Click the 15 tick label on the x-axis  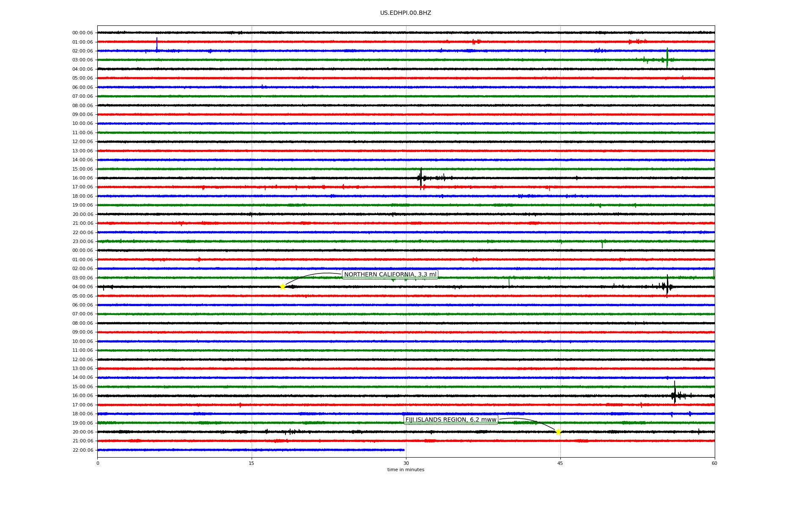(252, 463)
